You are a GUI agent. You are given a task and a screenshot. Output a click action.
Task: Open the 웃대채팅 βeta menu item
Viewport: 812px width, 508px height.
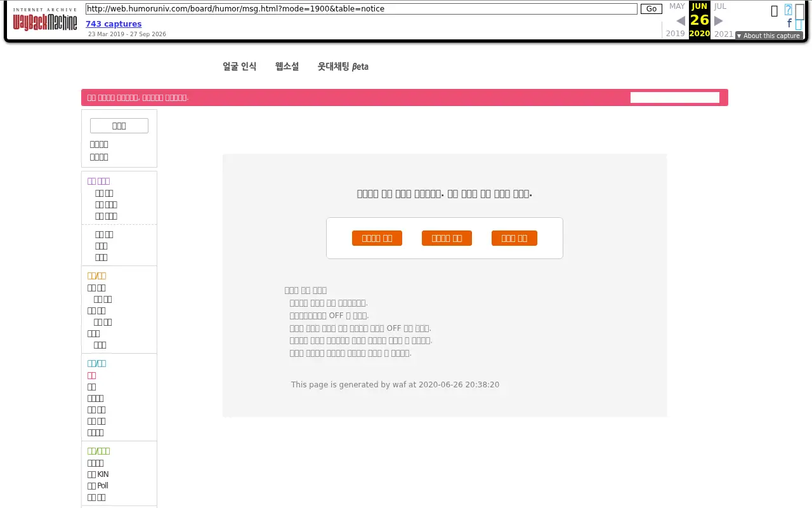point(343,67)
